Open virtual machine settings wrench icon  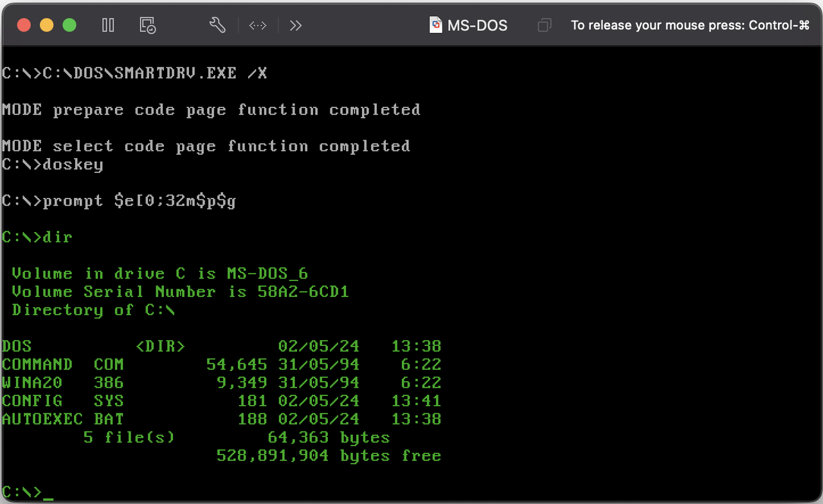[x=217, y=25]
